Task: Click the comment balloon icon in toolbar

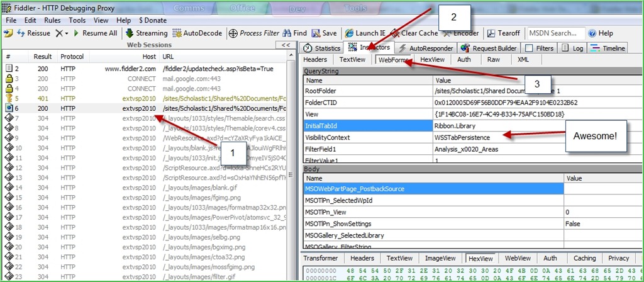Action: tap(8, 33)
